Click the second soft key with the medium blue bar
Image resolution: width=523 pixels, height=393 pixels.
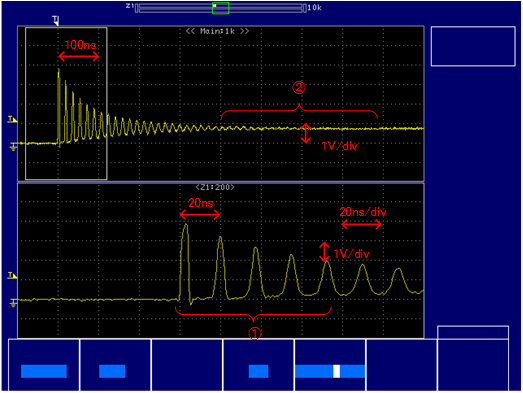[x=115, y=365]
